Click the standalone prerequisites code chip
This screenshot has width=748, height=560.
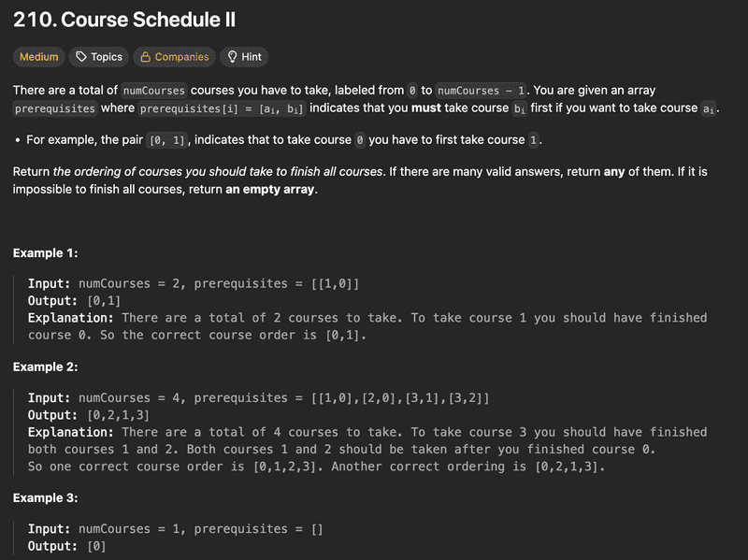click(55, 108)
